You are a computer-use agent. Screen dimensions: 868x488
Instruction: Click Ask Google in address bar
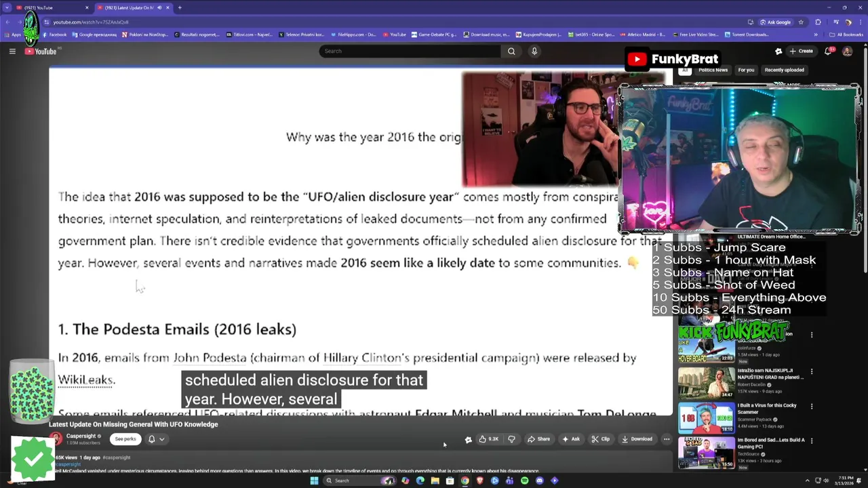pos(775,22)
